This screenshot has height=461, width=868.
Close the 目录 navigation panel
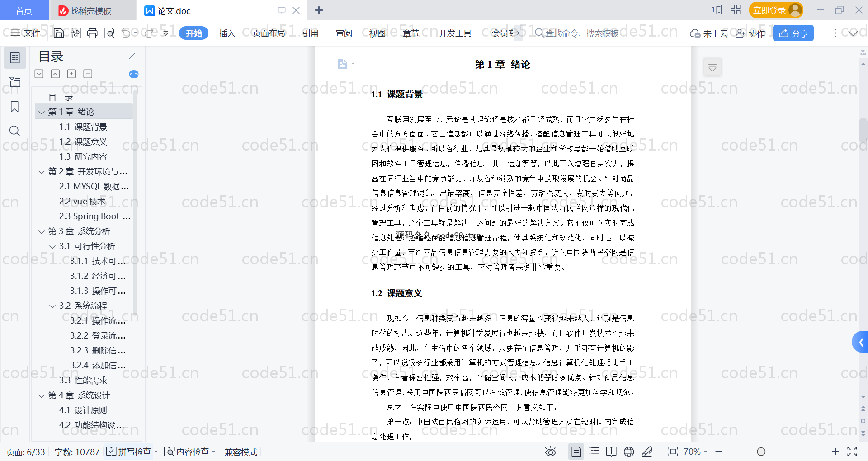click(132, 56)
